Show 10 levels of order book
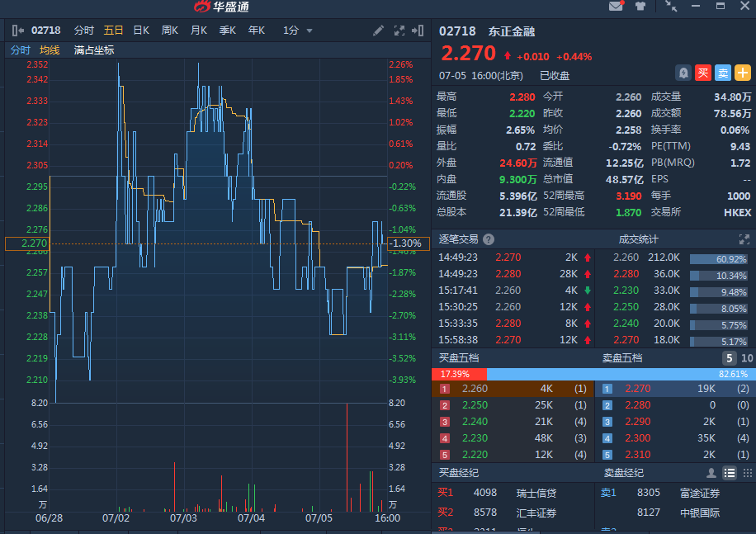The image size is (756, 534). tap(747, 358)
